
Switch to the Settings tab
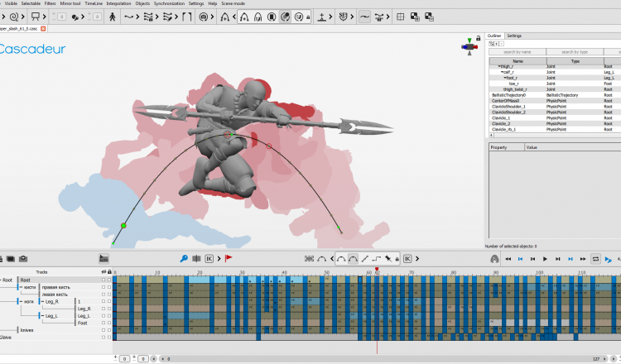pyautogui.click(x=514, y=36)
